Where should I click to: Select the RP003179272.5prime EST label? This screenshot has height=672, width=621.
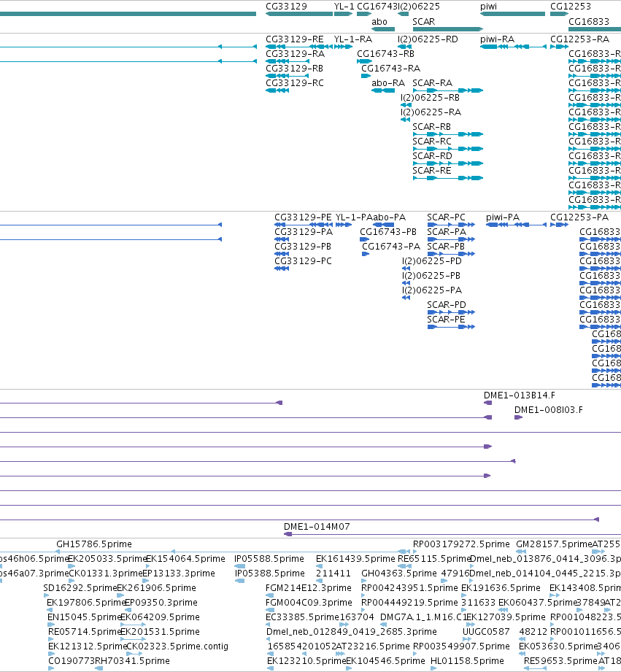(461, 544)
